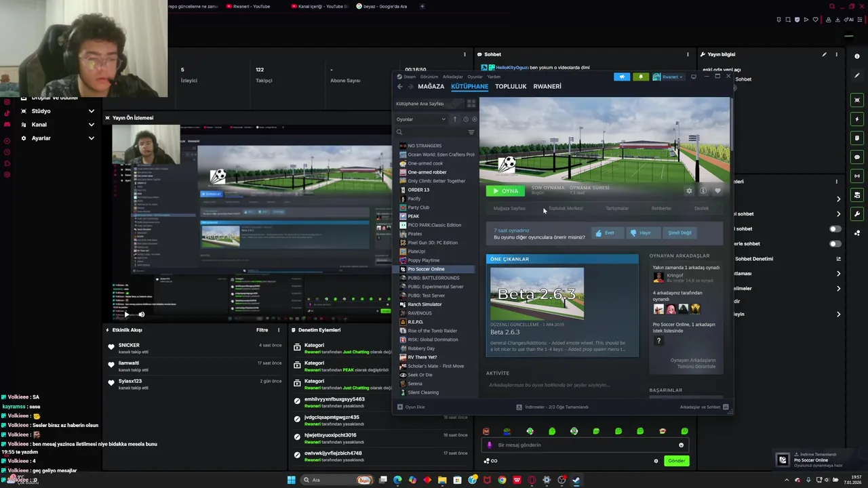Open library filter options icon

(x=471, y=132)
